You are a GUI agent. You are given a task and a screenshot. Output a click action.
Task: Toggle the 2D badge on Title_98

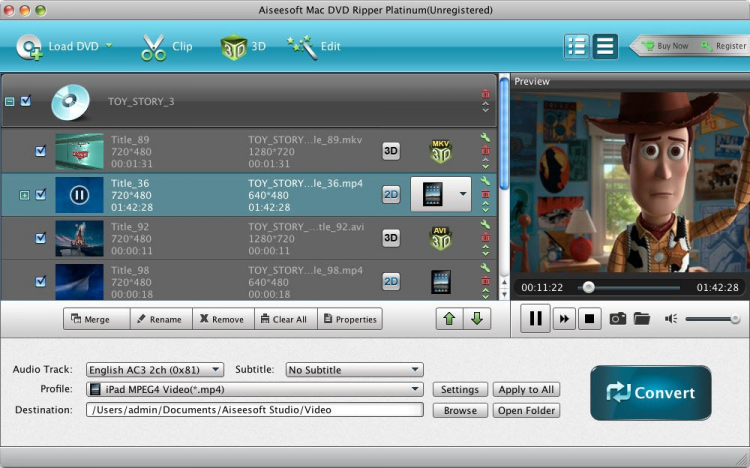[391, 281]
